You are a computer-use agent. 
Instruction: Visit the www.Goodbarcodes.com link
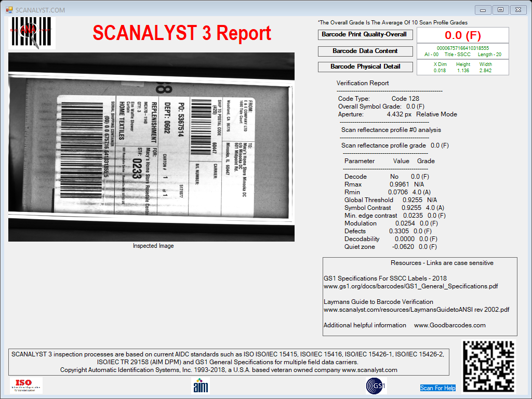click(x=449, y=325)
